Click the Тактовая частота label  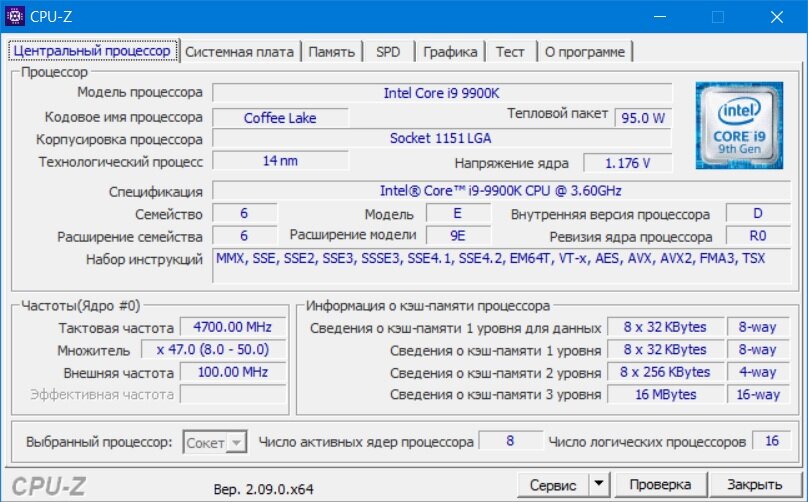click(116, 328)
